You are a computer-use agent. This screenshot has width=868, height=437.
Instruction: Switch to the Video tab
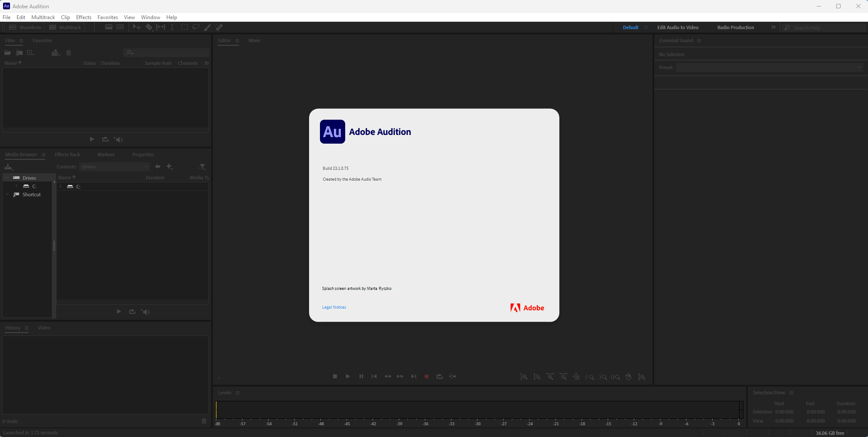click(44, 328)
